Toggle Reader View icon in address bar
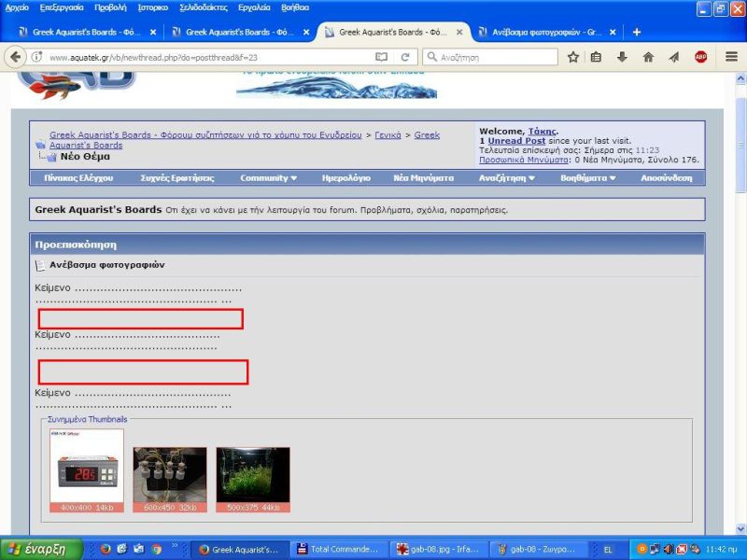The height and width of the screenshot is (560, 747). click(381, 57)
